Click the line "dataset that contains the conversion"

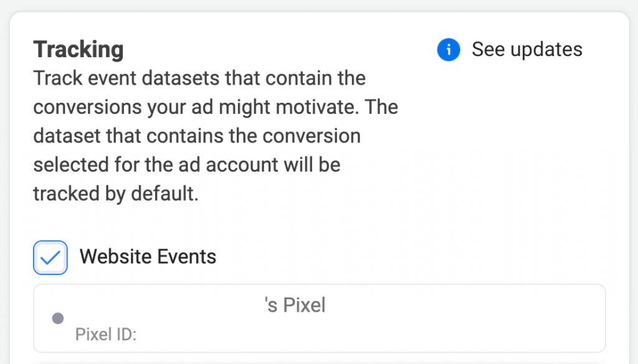click(197, 136)
